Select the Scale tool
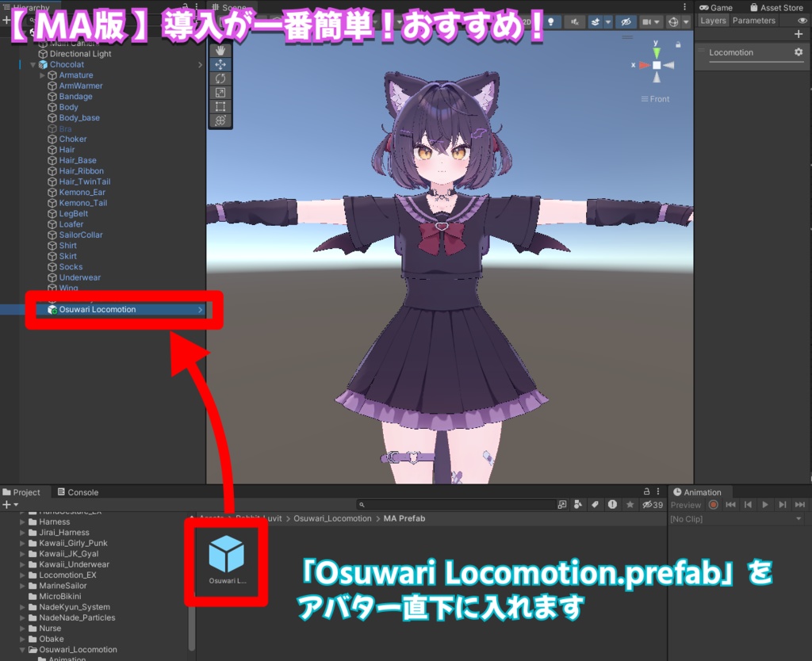 [220, 93]
